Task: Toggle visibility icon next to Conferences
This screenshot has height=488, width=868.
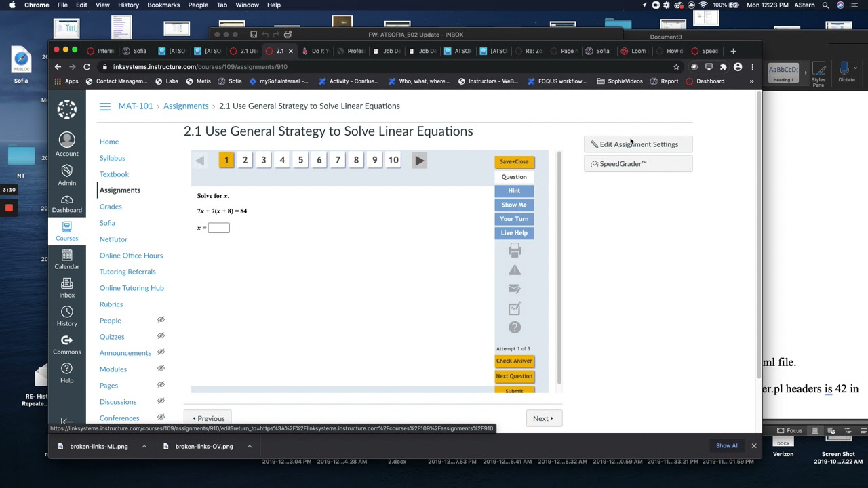Action: click(x=161, y=418)
